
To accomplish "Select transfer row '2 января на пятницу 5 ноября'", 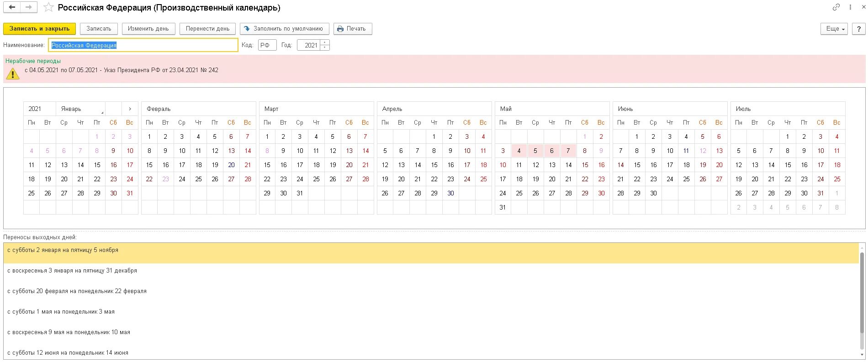I will [x=431, y=253].
